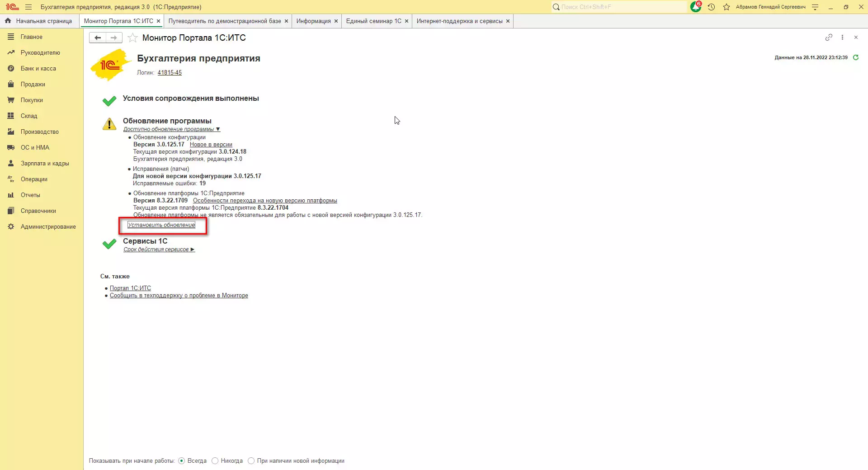Image resolution: width=868 pixels, height=470 pixels.
Task: Click the home icon of Начальная страница
Action: [8, 21]
